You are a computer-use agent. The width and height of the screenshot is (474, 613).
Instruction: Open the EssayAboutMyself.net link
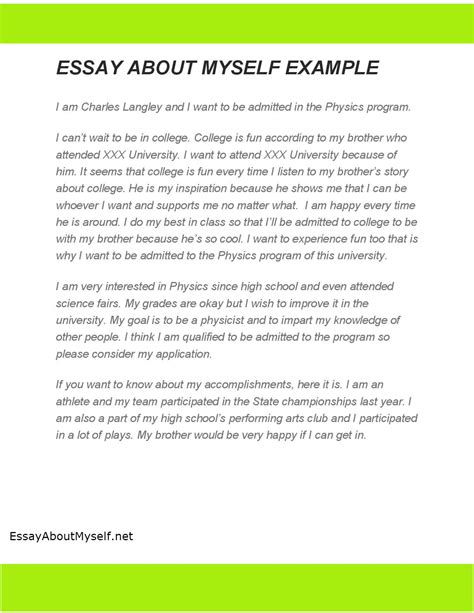pyautogui.click(x=71, y=536)
